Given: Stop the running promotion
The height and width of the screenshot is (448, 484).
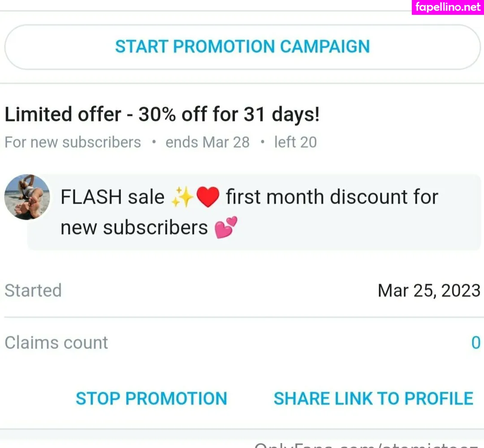Looking at the screenshot, I should point(151,398).
